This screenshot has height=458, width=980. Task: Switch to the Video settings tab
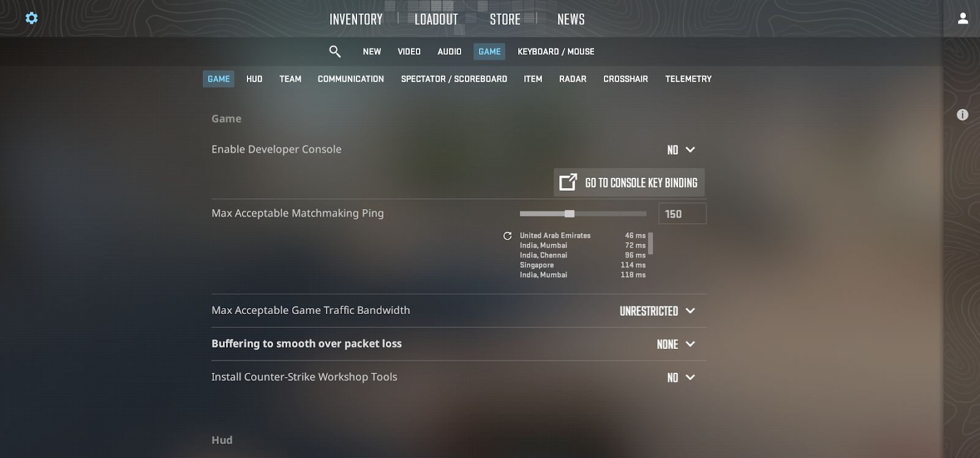[x=409, y=52]
